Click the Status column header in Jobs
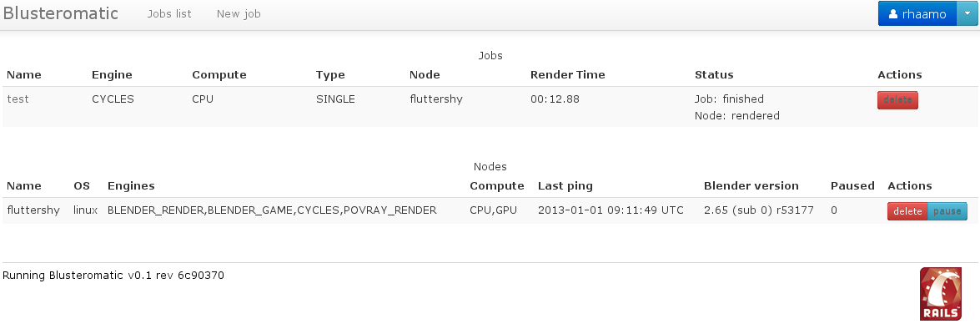980x324 pixels. pyautogui.click(x=714, y=74)
